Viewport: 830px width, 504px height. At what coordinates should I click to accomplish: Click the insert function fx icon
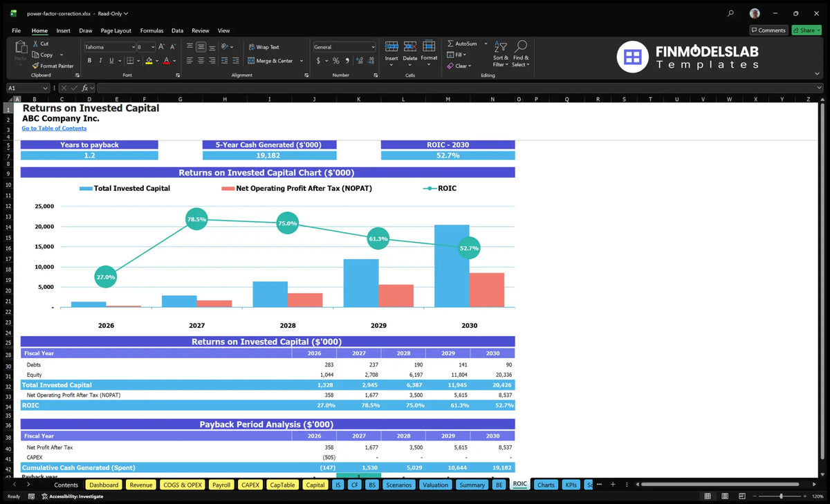tap(84, 88)
